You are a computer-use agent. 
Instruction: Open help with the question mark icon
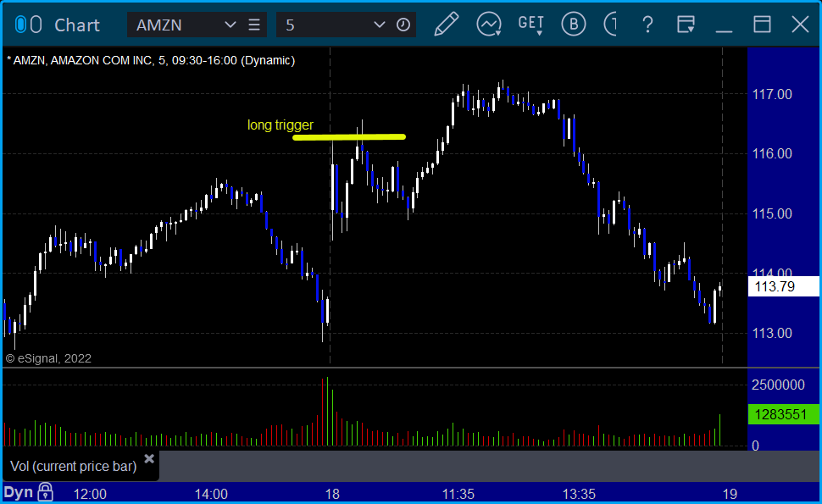point(648,25)
